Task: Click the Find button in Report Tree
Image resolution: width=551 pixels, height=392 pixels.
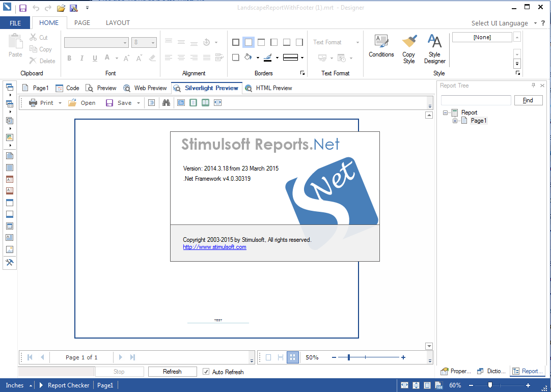Action: [528, 100]
